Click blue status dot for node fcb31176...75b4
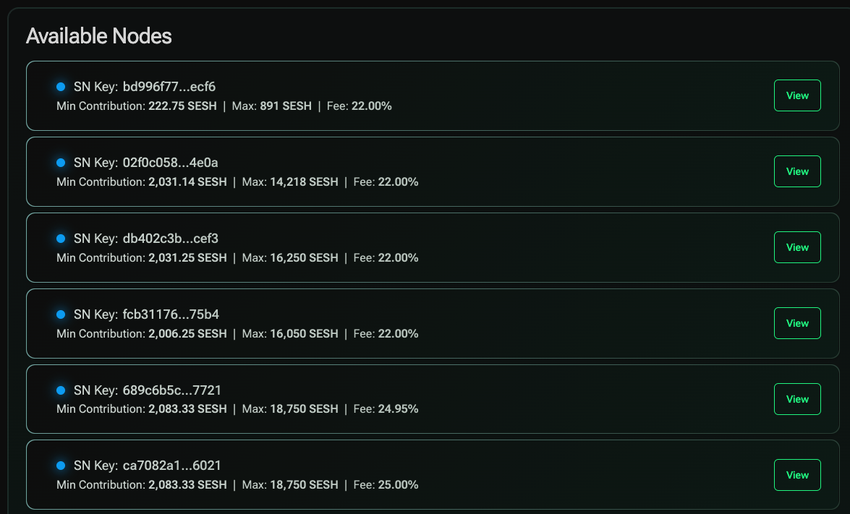850x514 pixels. [61, 314]
